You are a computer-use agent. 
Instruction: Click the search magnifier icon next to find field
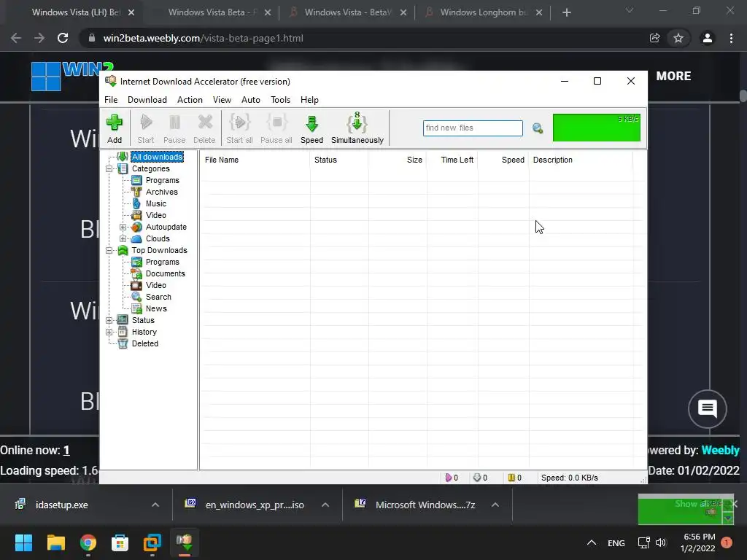click(x=538, y=128)
